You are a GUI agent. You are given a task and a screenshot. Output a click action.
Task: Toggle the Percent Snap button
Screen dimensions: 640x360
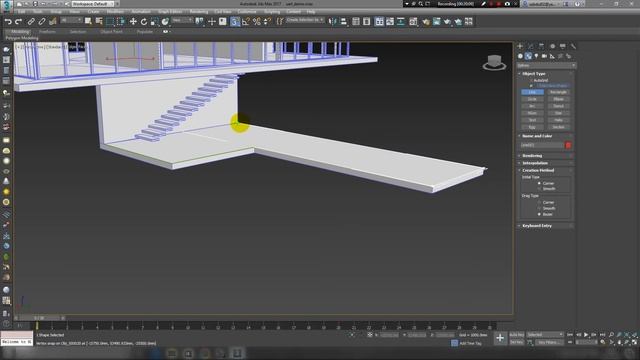point(256,21)
